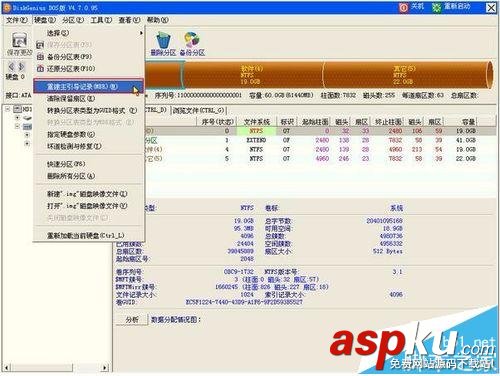Choose 删除所有分区 menu entry
The height and width of the screenshot is (376, 500).
89,176
